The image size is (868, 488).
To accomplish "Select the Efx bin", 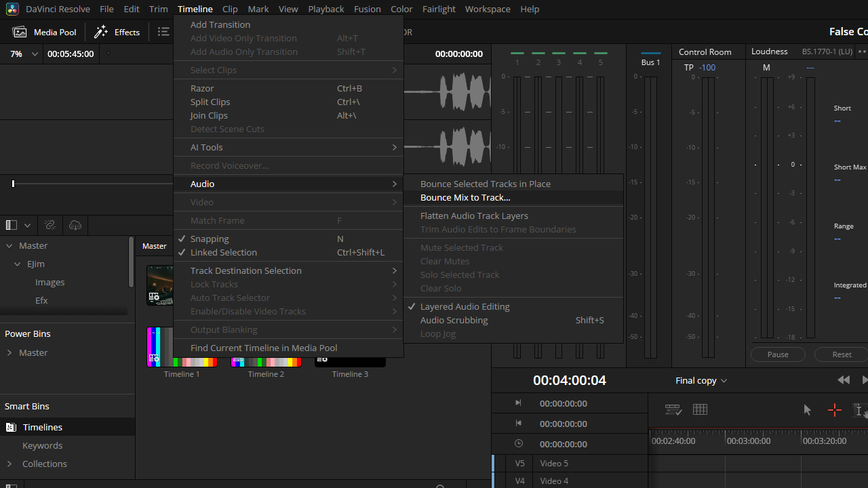I will pyautogui.click(x=41, y=300).
